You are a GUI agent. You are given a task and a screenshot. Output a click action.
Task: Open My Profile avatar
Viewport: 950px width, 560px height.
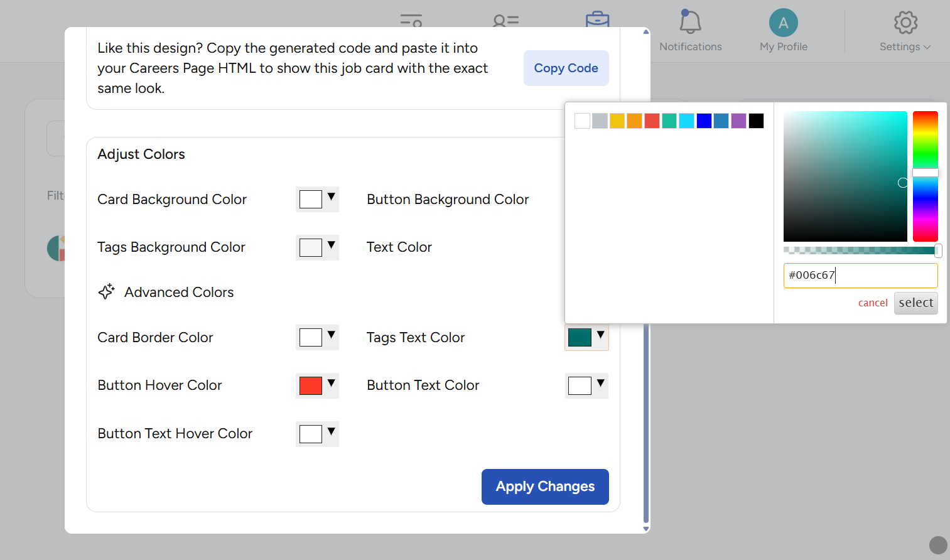[x=783, y=23]
